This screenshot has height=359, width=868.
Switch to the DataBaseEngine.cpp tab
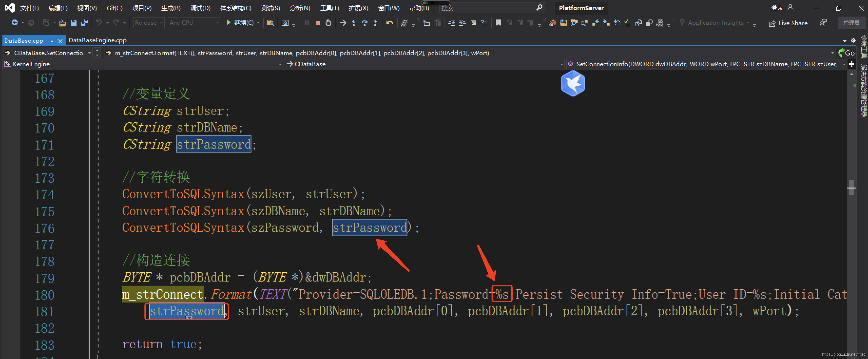coord(97,40)
